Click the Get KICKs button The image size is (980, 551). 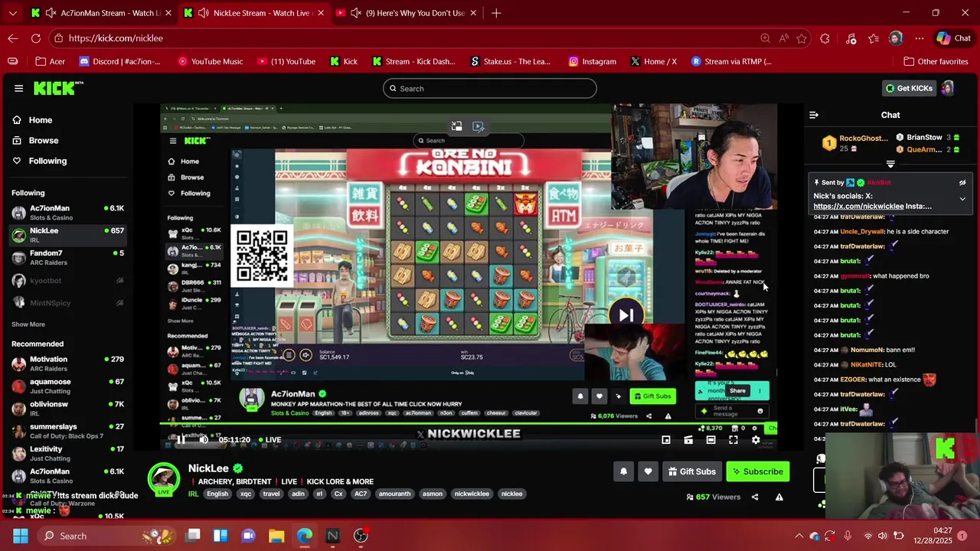point(910,88)
